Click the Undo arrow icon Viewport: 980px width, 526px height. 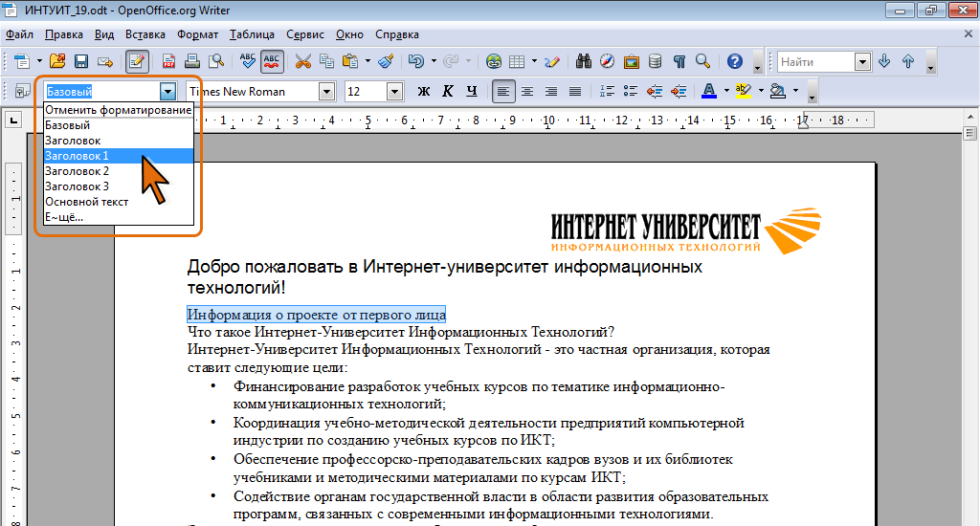pos(416,61)
